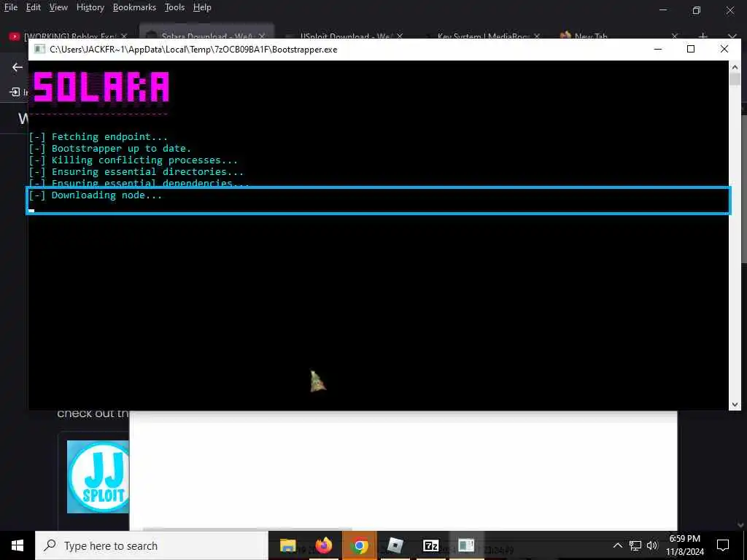Open the notification center icon
The height and width of the screenshot is (560, 747).
tap(723, 545)
